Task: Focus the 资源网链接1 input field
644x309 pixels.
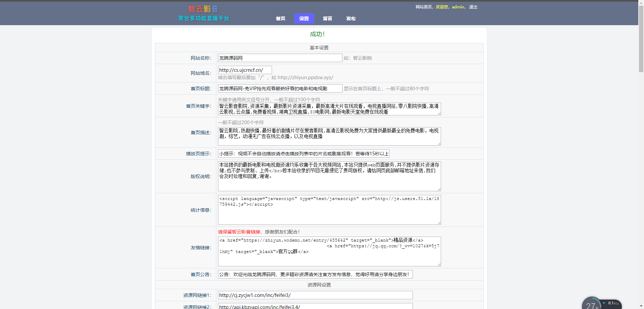Action: click(x=315, y=295)
